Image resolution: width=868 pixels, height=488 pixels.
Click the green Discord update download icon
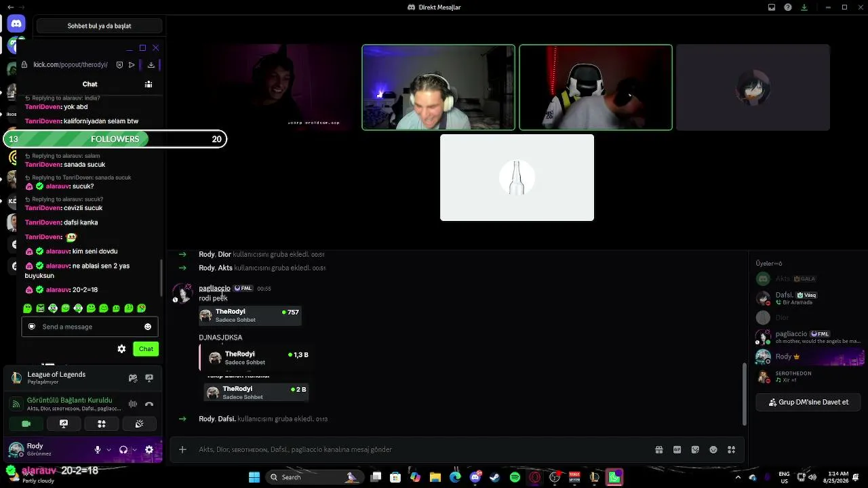[x=804, y=7]
